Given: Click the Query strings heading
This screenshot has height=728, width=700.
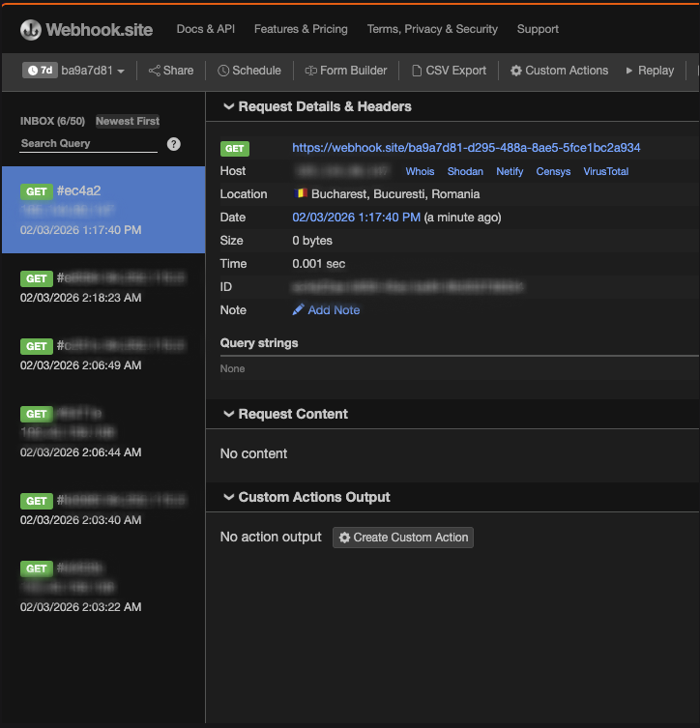Looking at the screenshot, I should click(x=259, y=343).
